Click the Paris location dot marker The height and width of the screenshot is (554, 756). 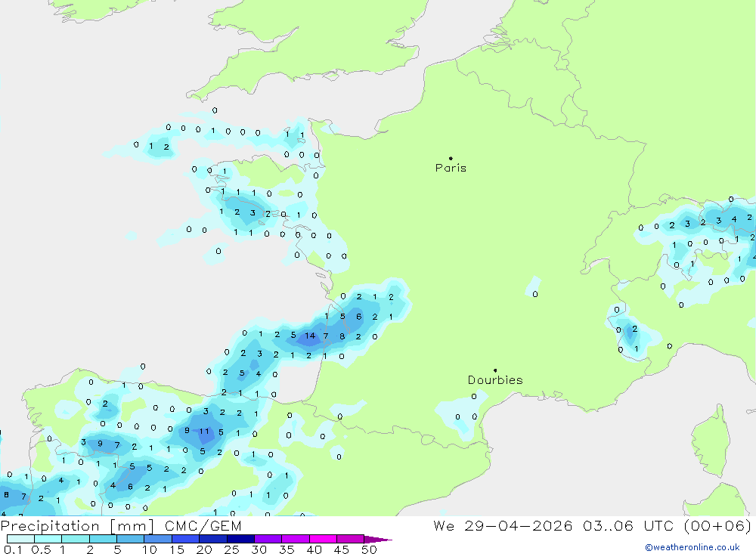point(451,158)
